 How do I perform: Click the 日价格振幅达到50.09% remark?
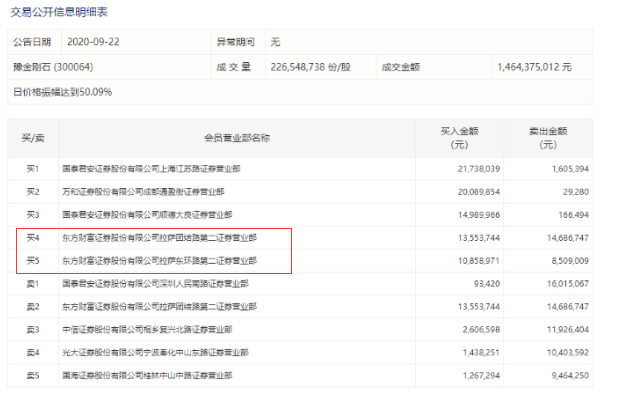coord(62,92)
